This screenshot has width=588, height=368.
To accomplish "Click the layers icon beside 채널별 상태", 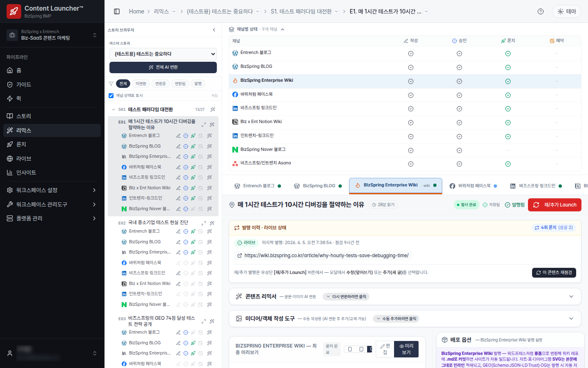I will pos(232,29).
